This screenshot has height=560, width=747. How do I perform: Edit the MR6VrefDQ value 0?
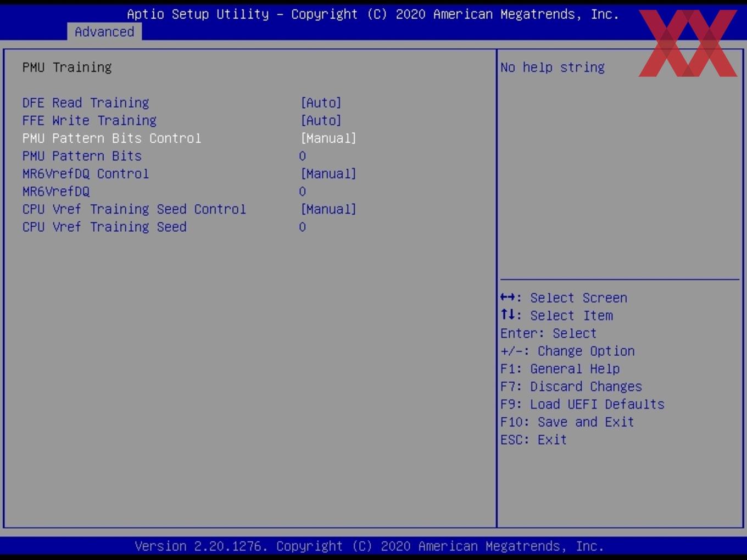click(x=303, y=192)
